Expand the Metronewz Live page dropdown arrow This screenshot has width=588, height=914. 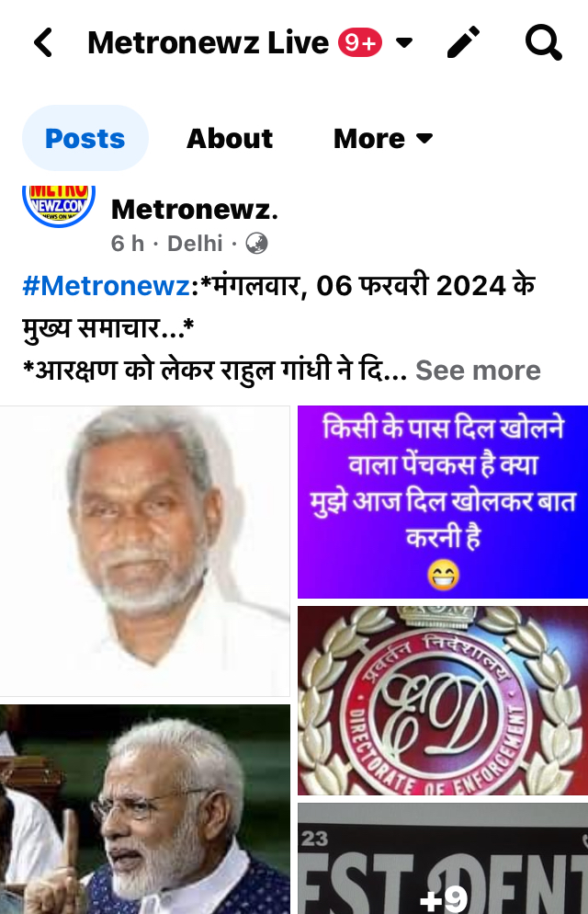(404, 42)
